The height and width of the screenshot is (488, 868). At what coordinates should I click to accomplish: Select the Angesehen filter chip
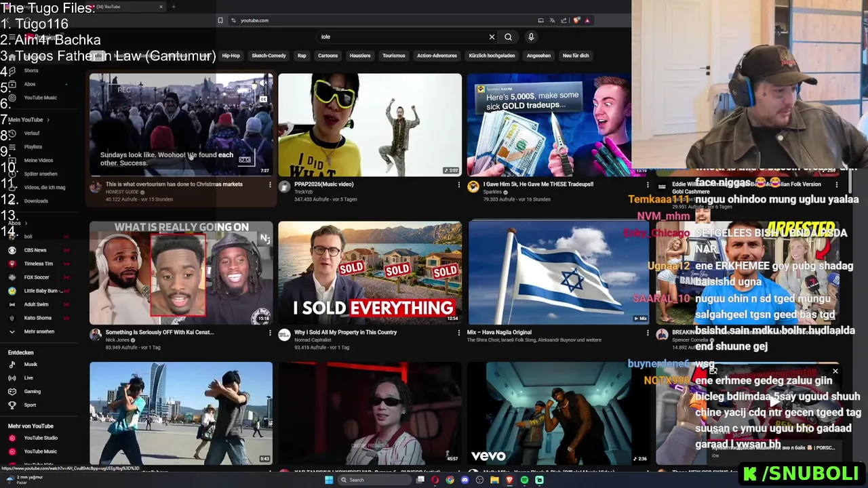[x=538, y=56]
